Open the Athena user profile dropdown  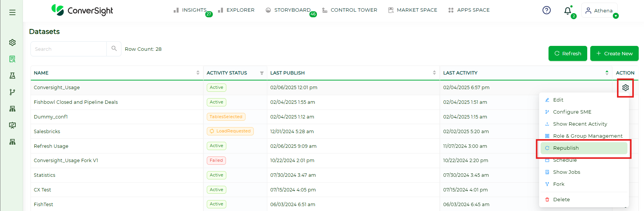599,11
